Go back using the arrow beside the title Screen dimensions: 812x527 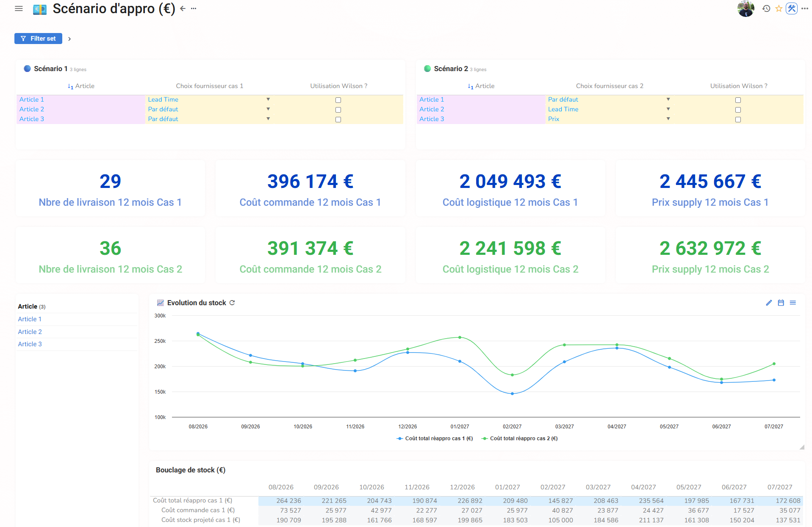[x=183, y=8]
